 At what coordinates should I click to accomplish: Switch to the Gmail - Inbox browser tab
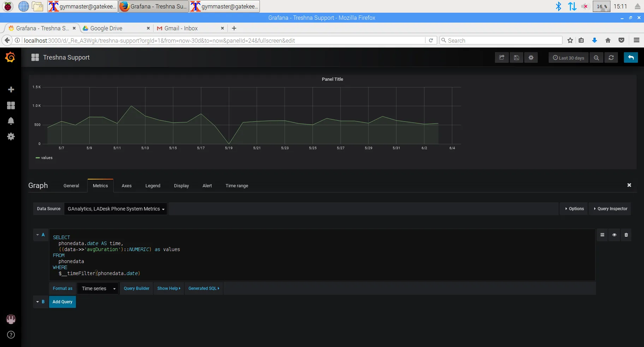point(190,28)
